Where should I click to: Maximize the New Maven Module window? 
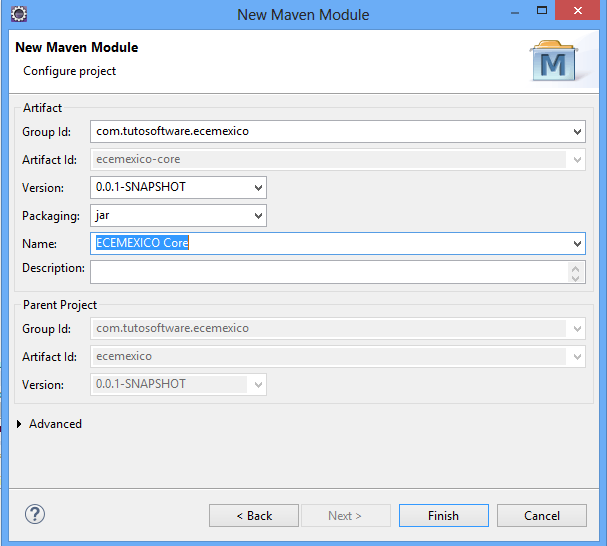[x=542, y=10]
